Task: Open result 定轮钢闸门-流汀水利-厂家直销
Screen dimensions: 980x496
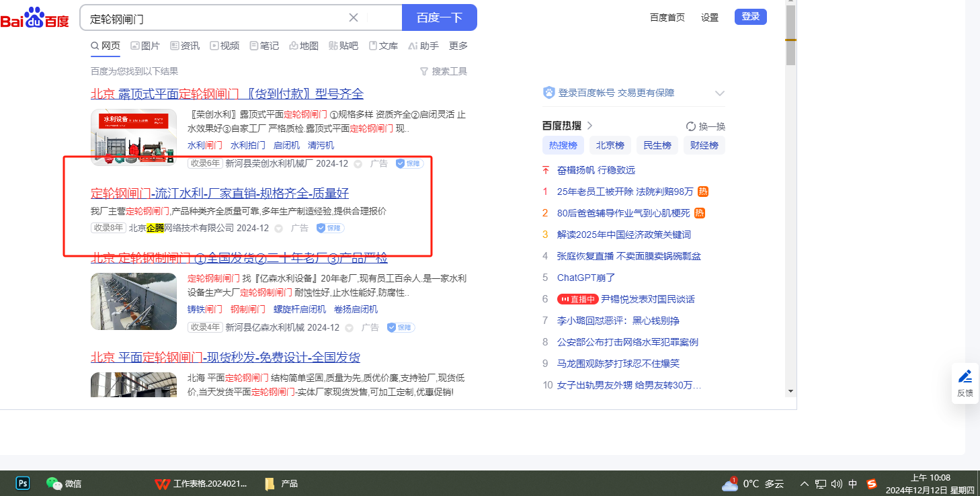Action: 220,194
